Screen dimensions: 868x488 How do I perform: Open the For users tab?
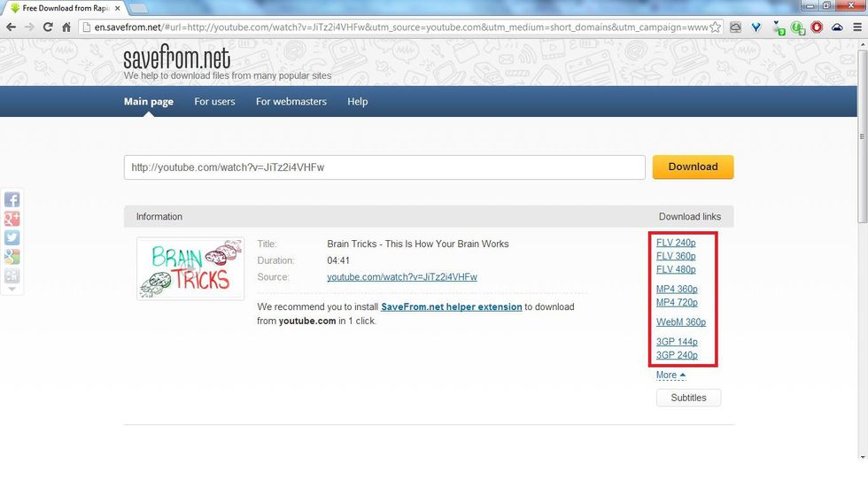[x=214, y=102]
